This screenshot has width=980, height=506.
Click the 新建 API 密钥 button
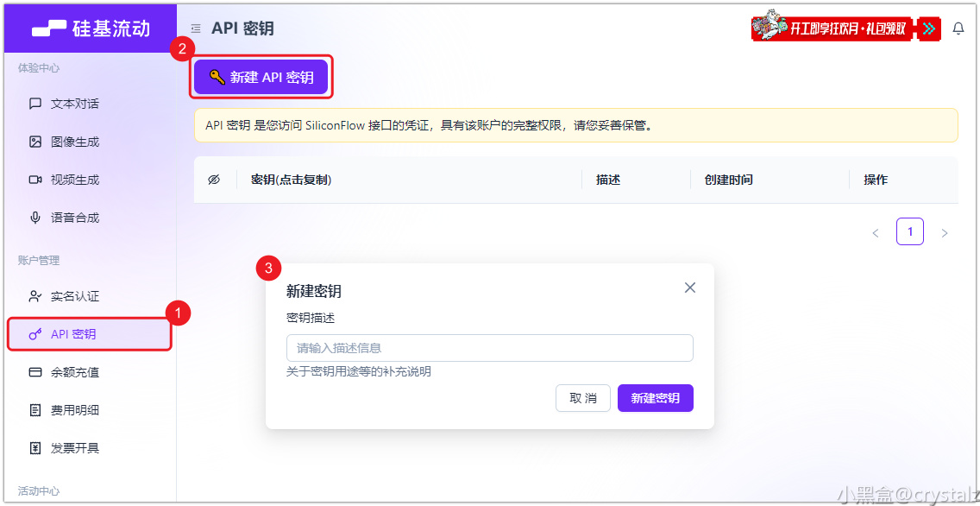click(x=261, y=77)
